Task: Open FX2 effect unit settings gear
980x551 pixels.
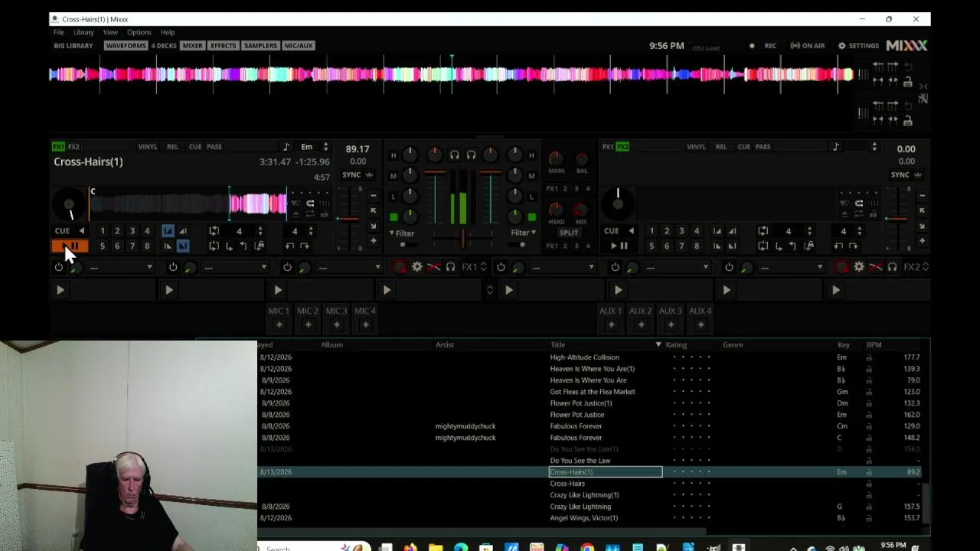Action: click(x=859, y=267)
